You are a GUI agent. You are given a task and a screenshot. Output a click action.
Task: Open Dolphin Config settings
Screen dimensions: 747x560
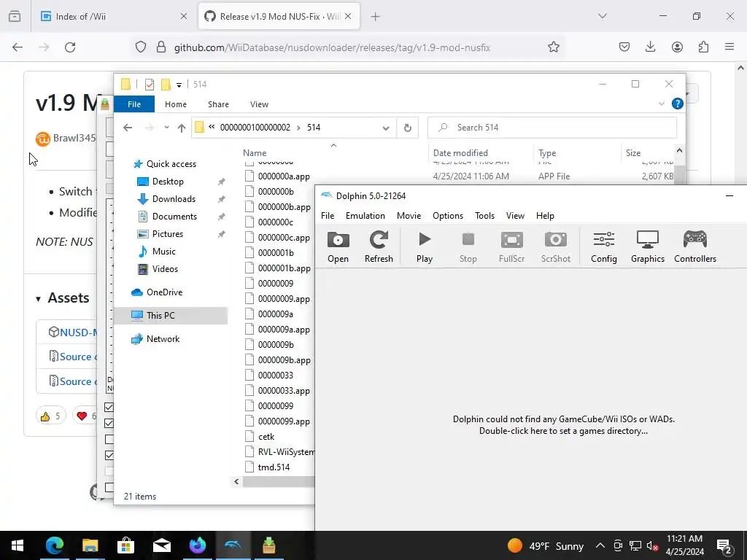603,246
